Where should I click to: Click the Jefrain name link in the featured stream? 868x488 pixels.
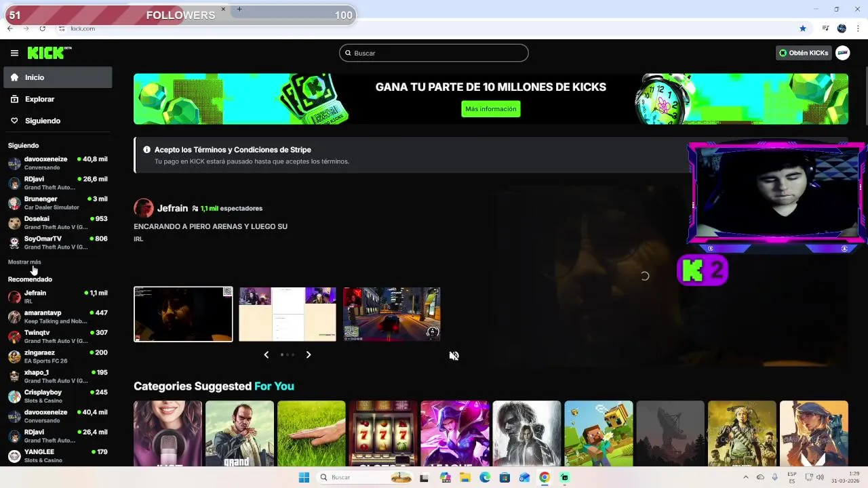pos(172,208)
